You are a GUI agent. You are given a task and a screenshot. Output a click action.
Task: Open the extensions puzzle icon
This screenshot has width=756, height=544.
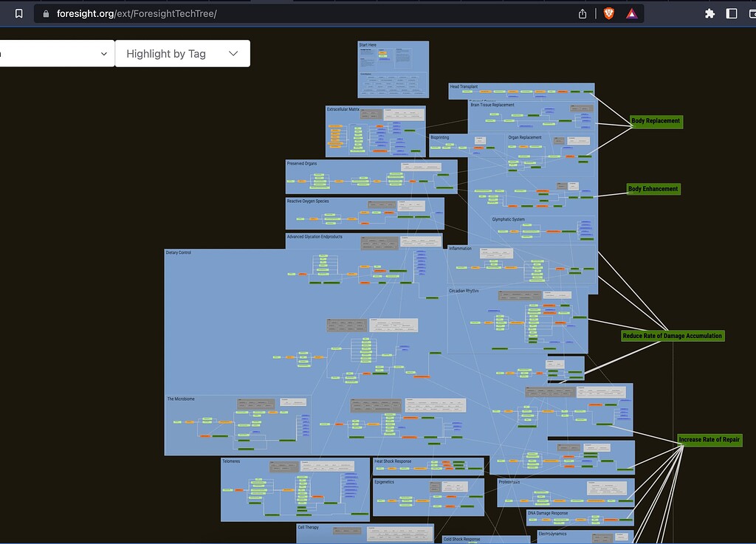pos(709,13)
